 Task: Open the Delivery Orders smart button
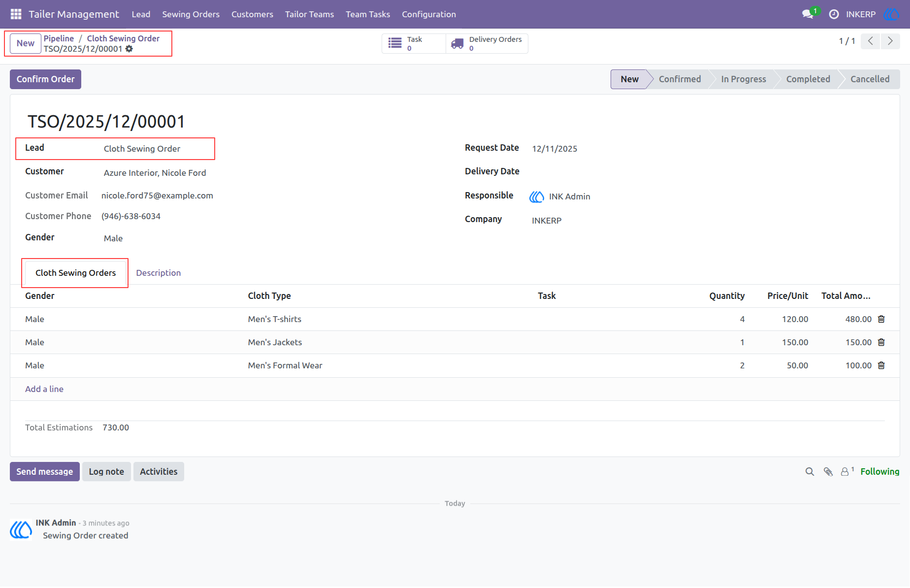pos(487,43)
